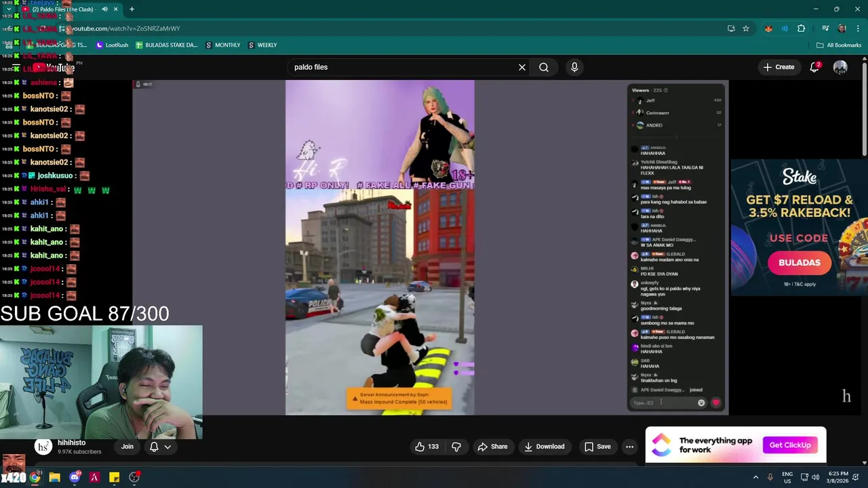The image size is (868, 488).
Task: Open the BULADAS TS... bookmark
Action: coord(56,45)
